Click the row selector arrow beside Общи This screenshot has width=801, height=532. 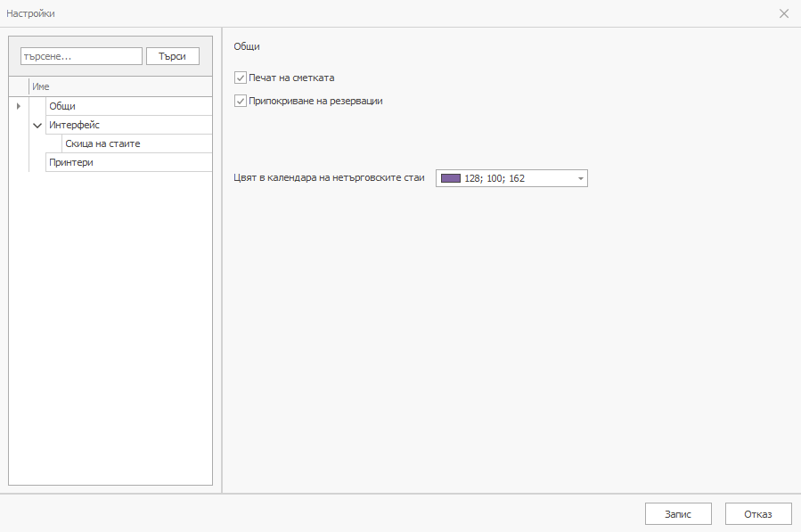pyautogui.click(x=18, y=105)
